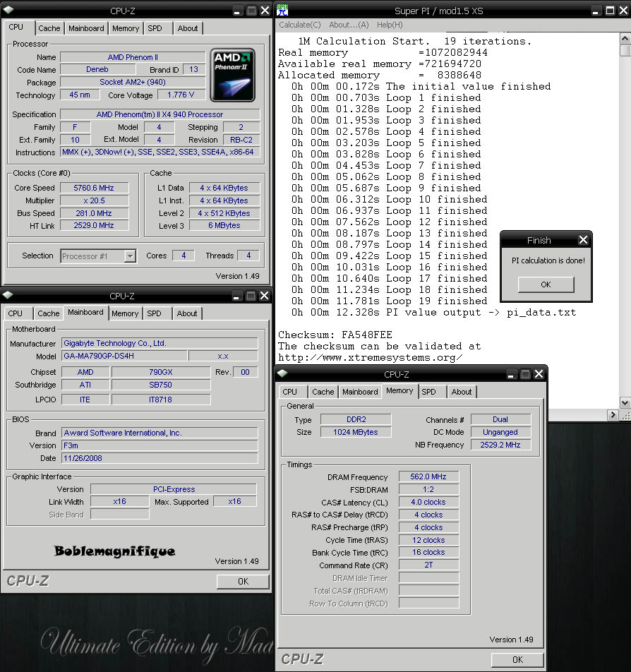Close the Mainboard CPU-Z window
Screen dimensions: 631x672
tap(265, 295)
